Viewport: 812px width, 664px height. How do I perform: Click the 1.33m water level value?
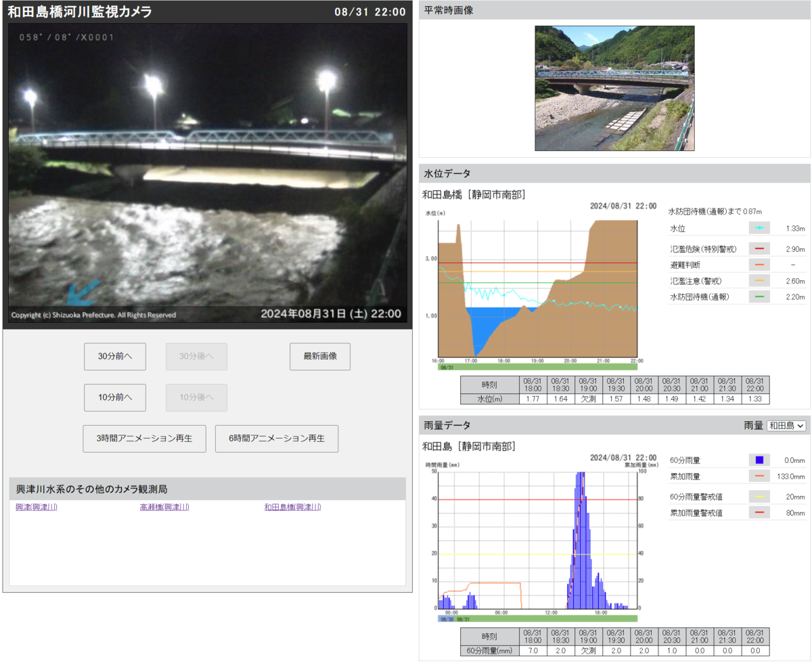point(795,229)
